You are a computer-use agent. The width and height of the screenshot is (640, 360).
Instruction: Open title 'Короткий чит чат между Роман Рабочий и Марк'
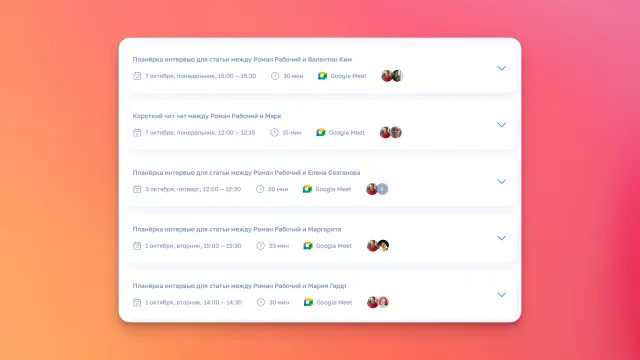click(207, 116)
